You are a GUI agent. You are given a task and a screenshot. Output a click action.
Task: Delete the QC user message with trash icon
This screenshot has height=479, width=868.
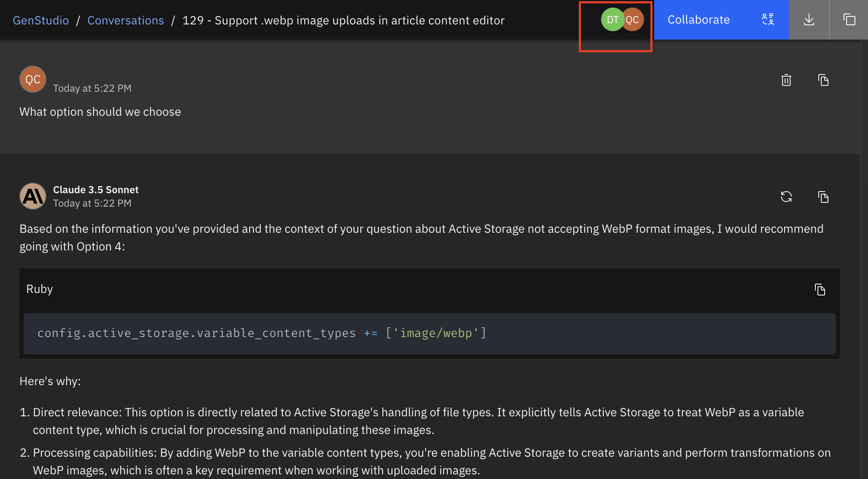786,80
